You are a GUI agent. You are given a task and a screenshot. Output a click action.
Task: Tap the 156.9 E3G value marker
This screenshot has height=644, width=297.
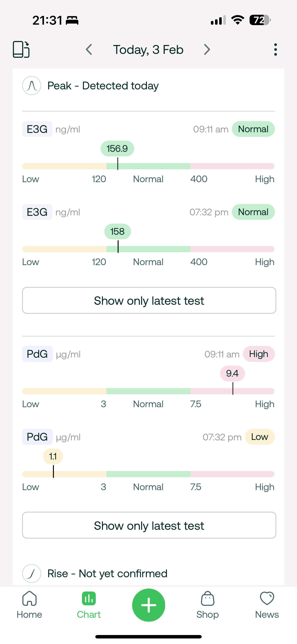[x=117, y=149]
